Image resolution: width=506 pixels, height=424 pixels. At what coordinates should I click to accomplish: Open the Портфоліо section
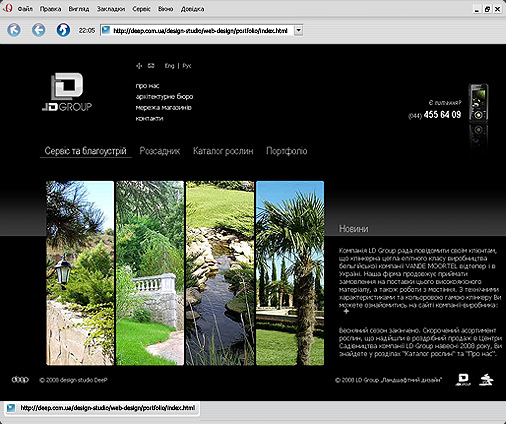point(287,151)
